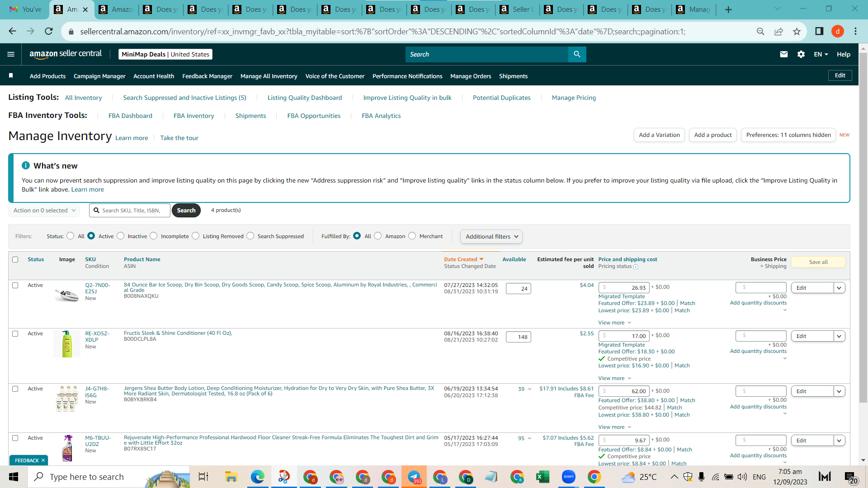Viewport: 868px width, 488px height.
Task: Expand View more under Fructis pricing
Action: (x=614, y=378)
